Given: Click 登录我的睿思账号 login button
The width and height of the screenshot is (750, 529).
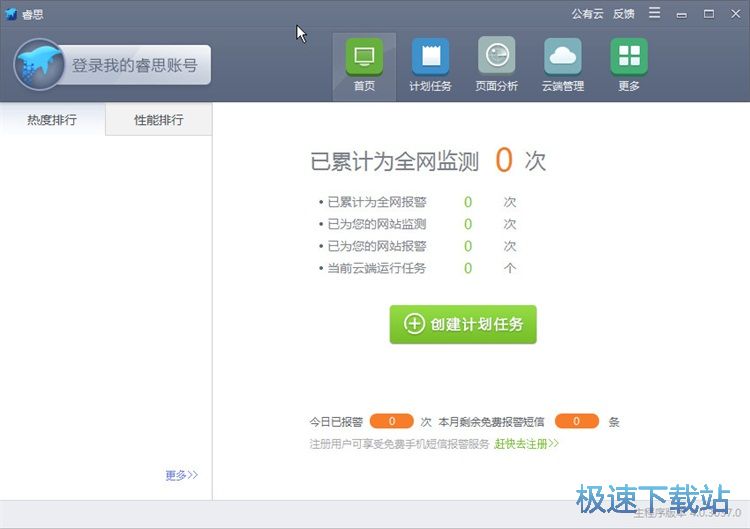Looking at the screenshot, I should (x=134, y=66).
